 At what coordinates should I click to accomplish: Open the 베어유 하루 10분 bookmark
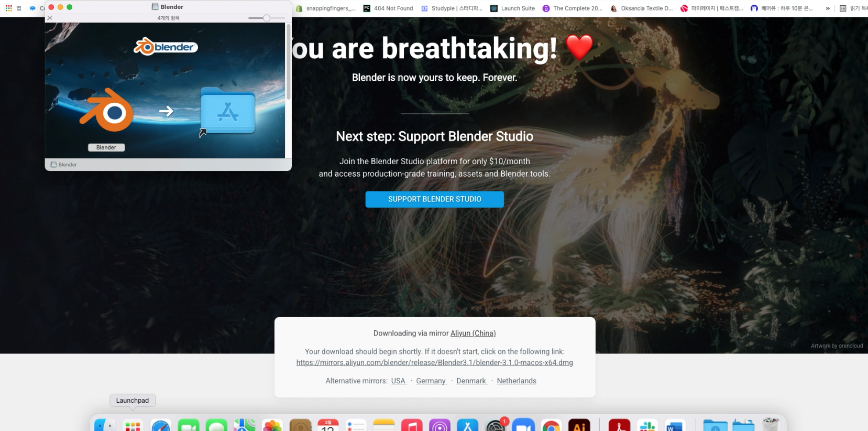(x=782, y=8)
